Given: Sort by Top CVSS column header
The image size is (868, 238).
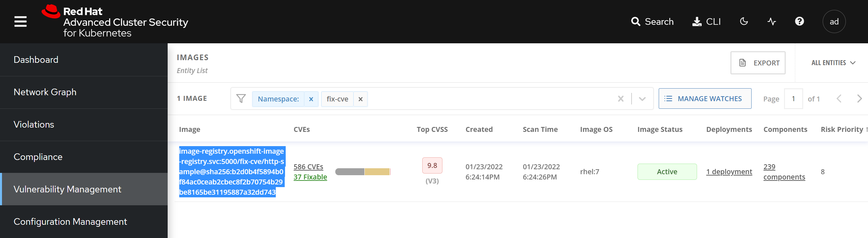Looking at the screenshot, I should [x=432, y=130].
